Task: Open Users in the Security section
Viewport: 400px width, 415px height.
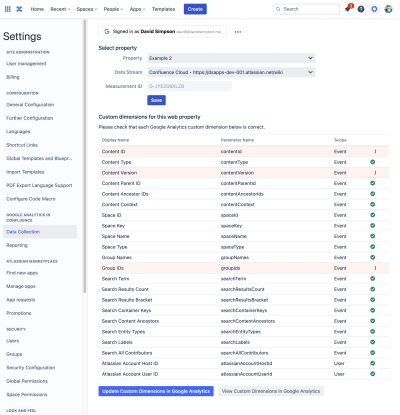Action: 13,341
